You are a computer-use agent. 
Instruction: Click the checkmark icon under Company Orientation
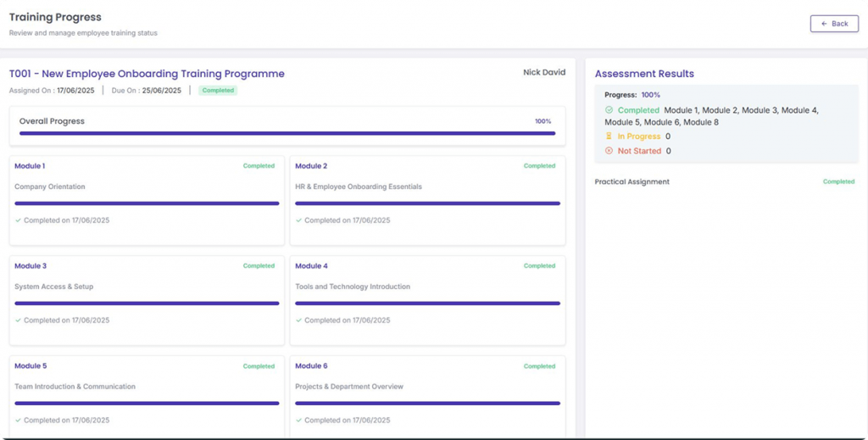click(18, 220)
